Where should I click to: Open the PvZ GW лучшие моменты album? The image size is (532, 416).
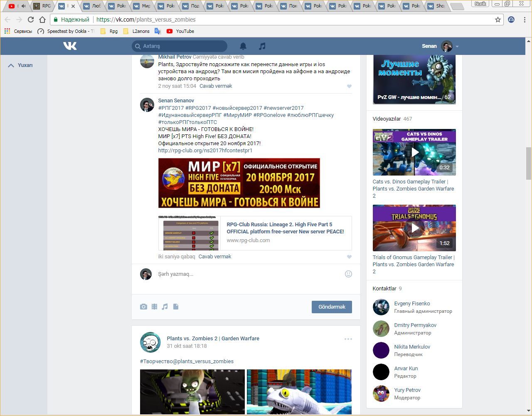click(x=414, y=79)
